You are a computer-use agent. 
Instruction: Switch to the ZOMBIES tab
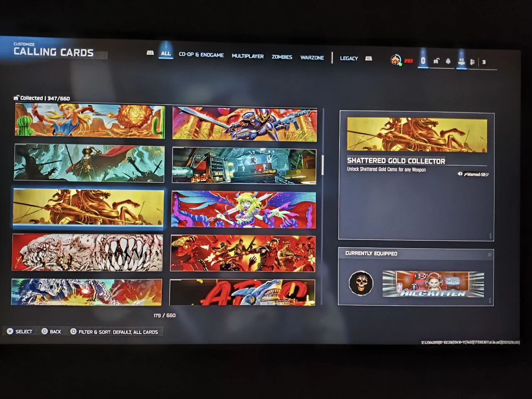282,57
